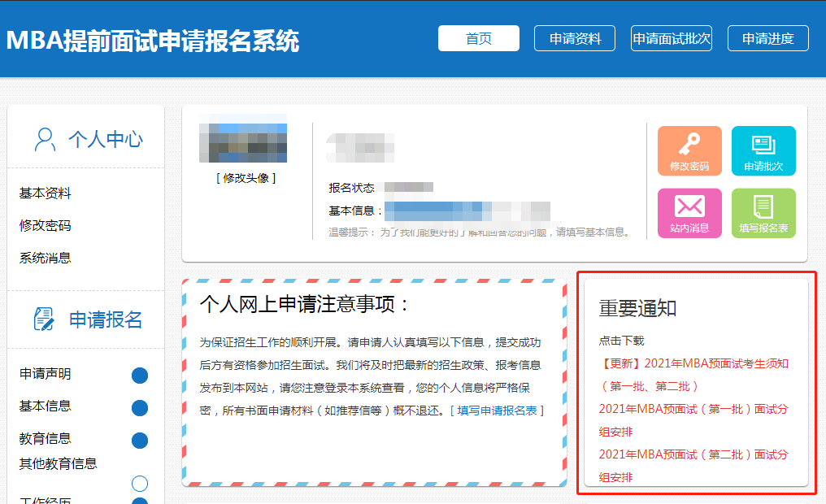
Task: Click the empty circle under 其他教育信息
Action: point(140,484)
